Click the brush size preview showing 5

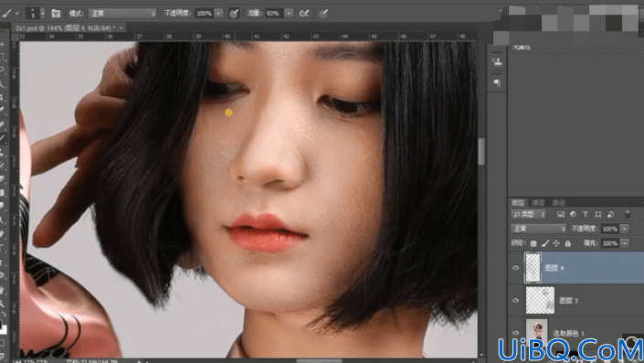pos(33,13)
